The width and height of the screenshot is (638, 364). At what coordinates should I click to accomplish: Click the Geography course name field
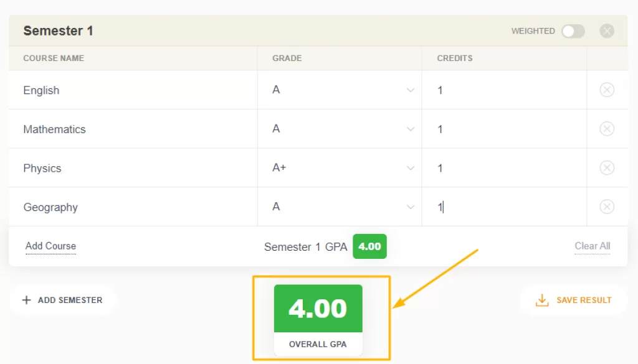tap(133, 207)
